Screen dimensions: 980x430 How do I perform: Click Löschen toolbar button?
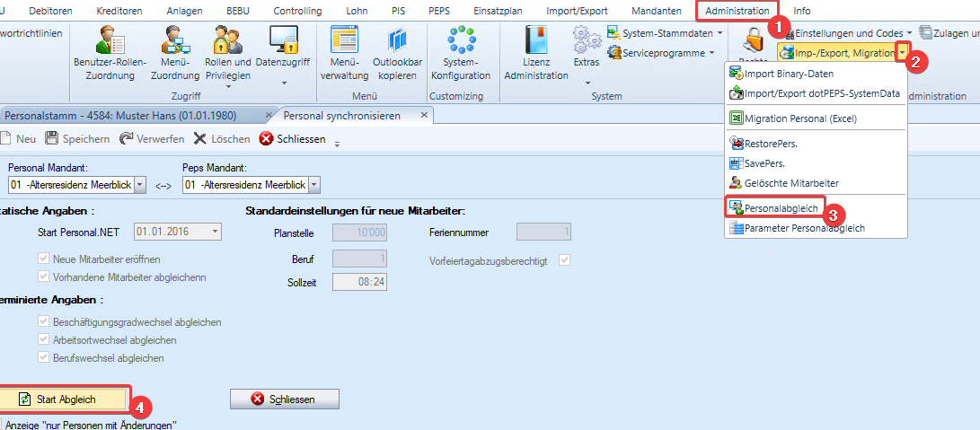point(222,139)
